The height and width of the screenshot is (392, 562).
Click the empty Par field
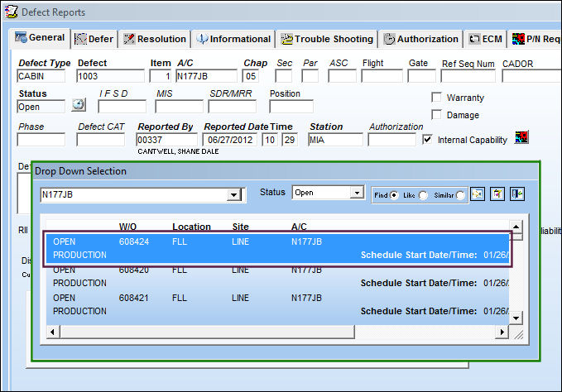click(310, 76)
